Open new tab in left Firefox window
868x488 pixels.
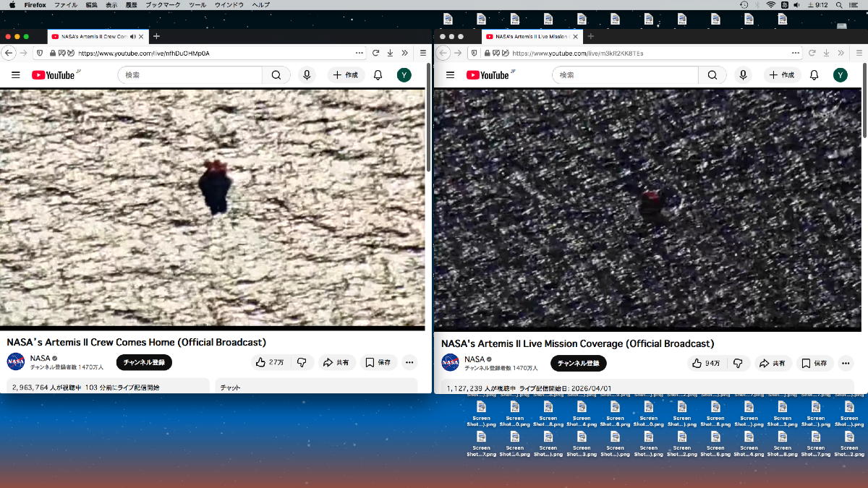[157, 36]
